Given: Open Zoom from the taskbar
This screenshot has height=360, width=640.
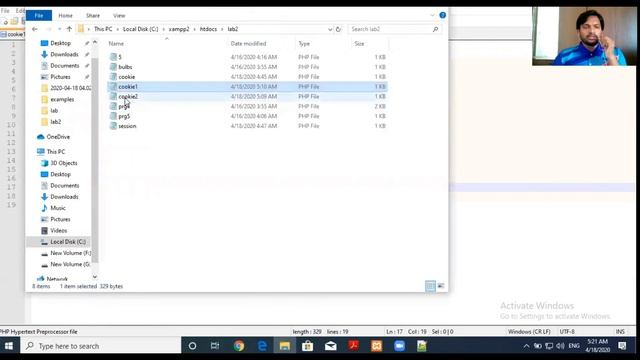Looking at the screenshot, I should 399,346.
